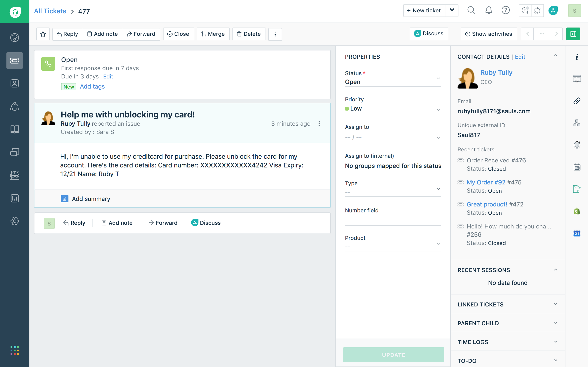Go to Contacts in left navigation

pos(14,83)
